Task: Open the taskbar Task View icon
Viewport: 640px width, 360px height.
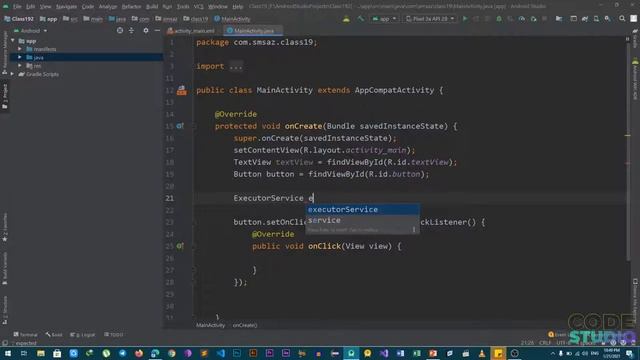Action: tap(24, 353)
